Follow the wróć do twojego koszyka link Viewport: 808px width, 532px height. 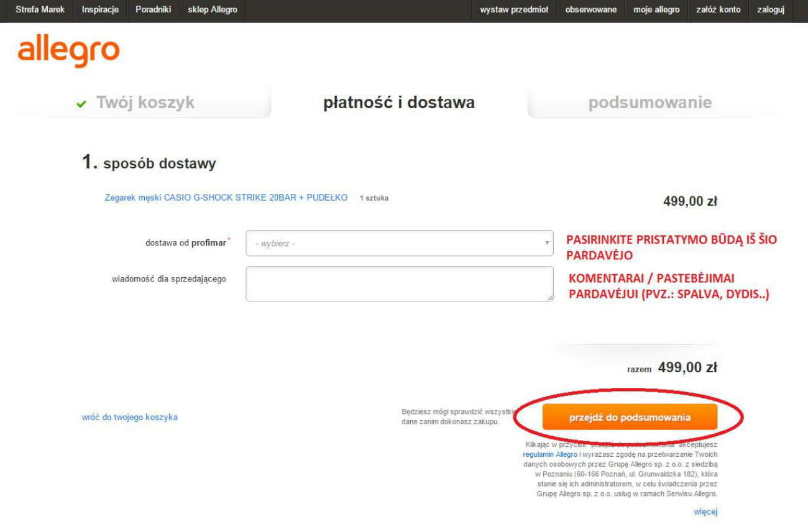click(130, 417)
